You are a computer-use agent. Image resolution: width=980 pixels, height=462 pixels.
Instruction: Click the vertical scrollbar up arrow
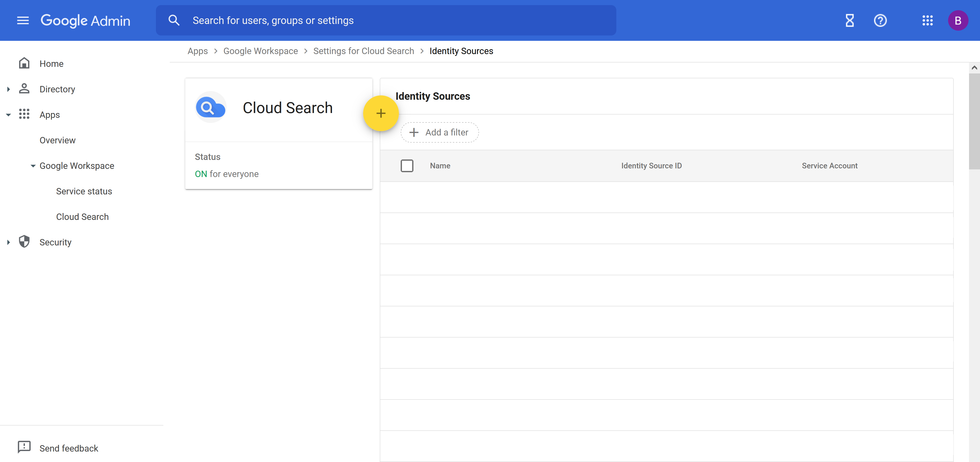point(974,68)
